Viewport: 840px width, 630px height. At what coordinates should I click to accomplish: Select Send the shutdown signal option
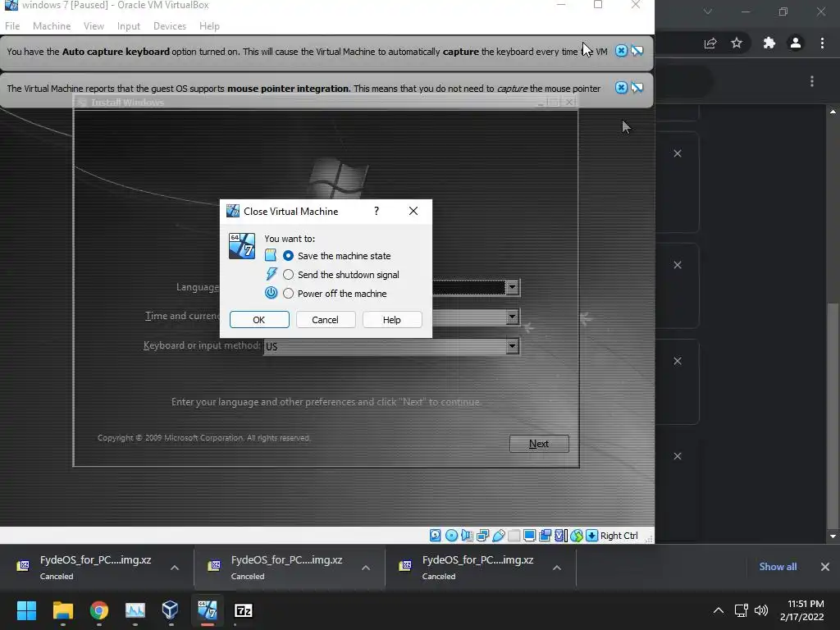288,275
